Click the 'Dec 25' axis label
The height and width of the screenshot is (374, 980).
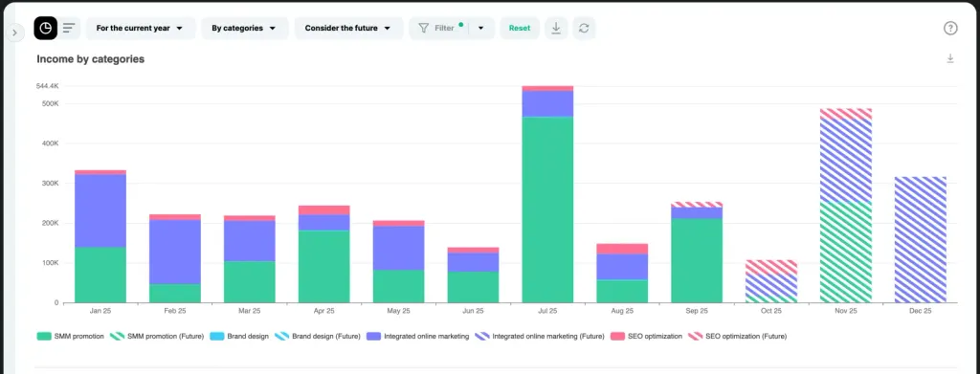tap(921, 310)
